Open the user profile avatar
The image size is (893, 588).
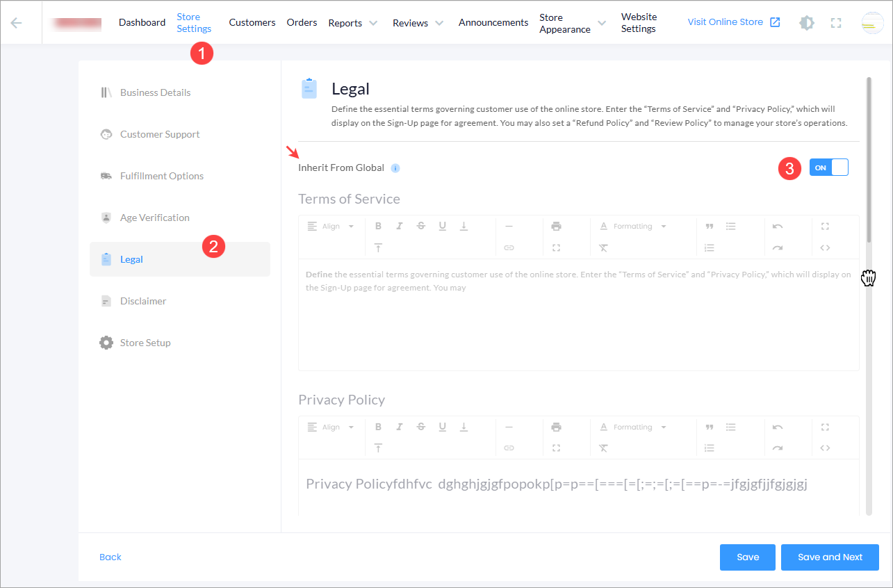coord(872,23)
